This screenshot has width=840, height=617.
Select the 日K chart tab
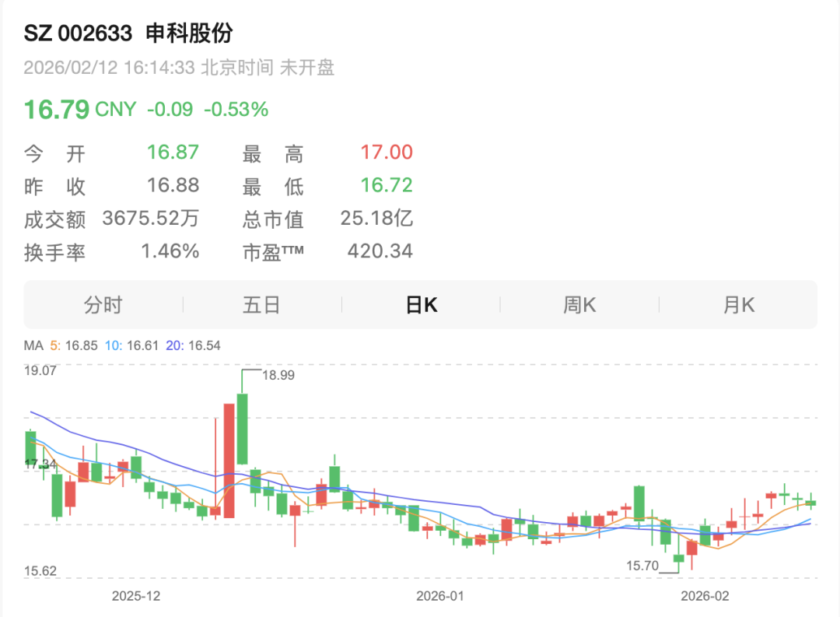(x=422, y=305)
